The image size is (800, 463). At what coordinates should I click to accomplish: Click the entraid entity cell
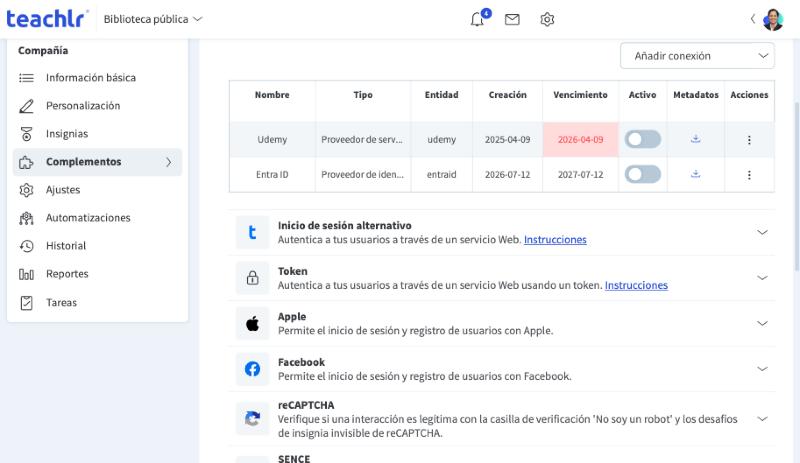[x=441, y=175]
